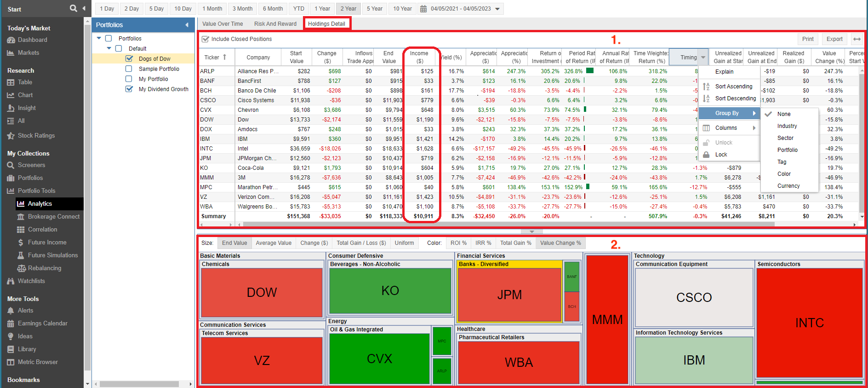Screen dimensions: 868x388
Task: Click the CVX treemap tile
Action: (x=379, y=359)
